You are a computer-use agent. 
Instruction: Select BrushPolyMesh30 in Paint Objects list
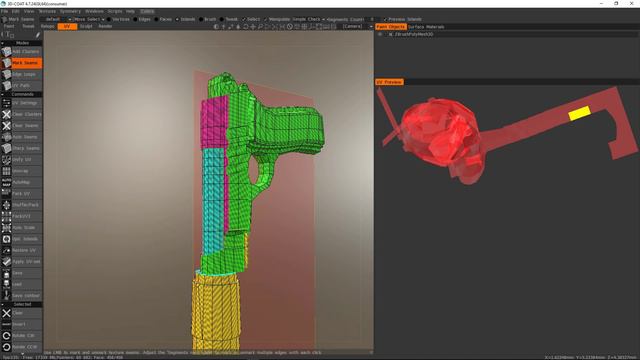pyautogui.click(x=414, y=34)
